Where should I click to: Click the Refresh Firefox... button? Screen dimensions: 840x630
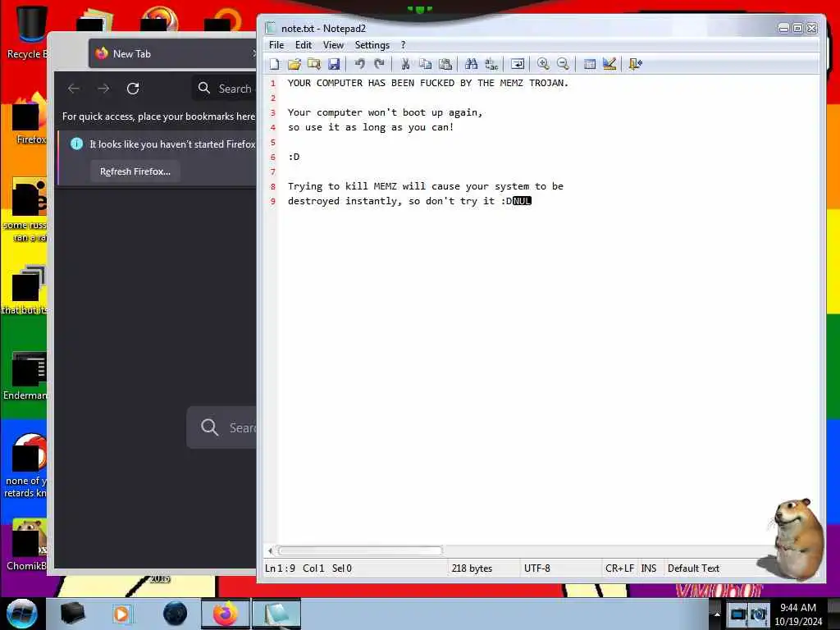pyautogui.click(x=135, y=171)
